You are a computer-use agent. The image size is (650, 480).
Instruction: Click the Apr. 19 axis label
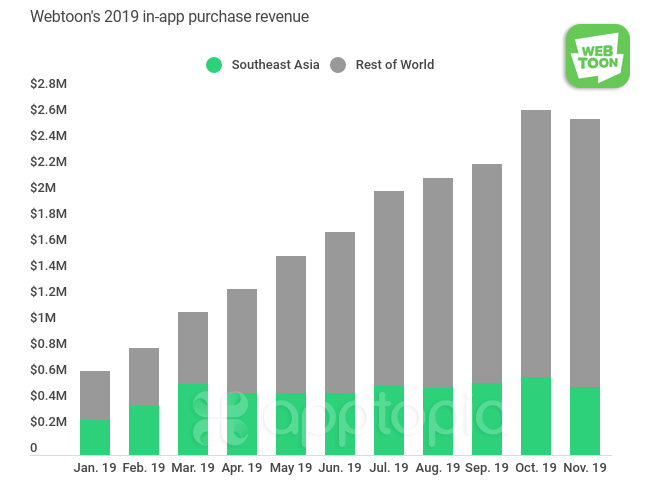click(x=242, y=468)
